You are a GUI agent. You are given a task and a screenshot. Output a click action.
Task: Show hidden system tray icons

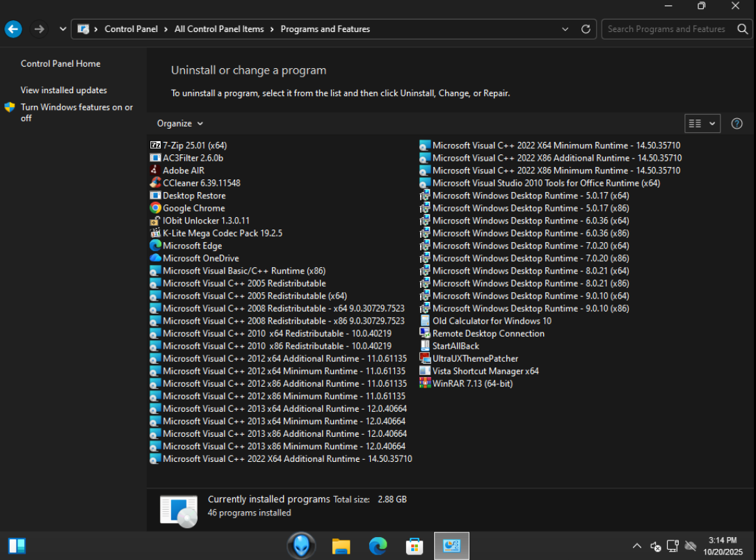coord(636,546)
